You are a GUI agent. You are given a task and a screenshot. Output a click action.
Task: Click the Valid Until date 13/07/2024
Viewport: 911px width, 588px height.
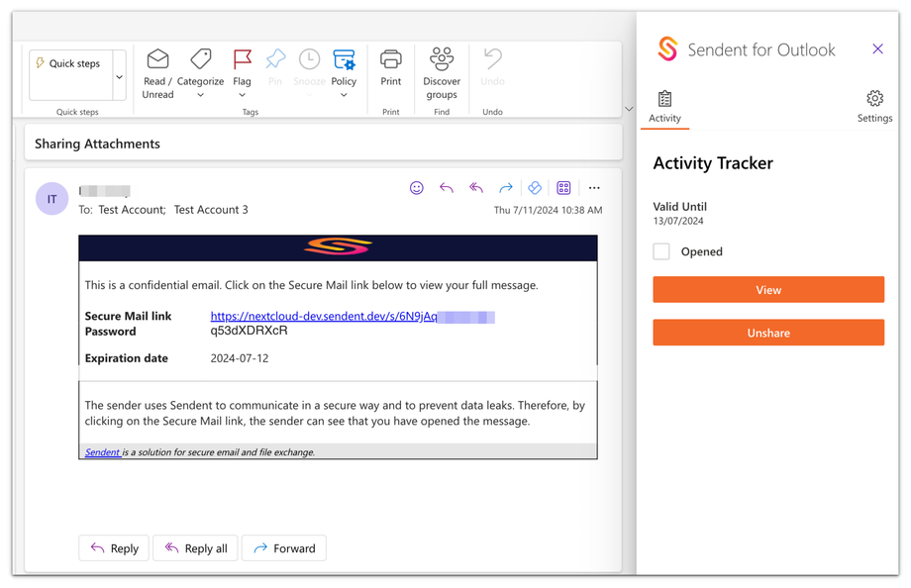[x=678, y=221]
